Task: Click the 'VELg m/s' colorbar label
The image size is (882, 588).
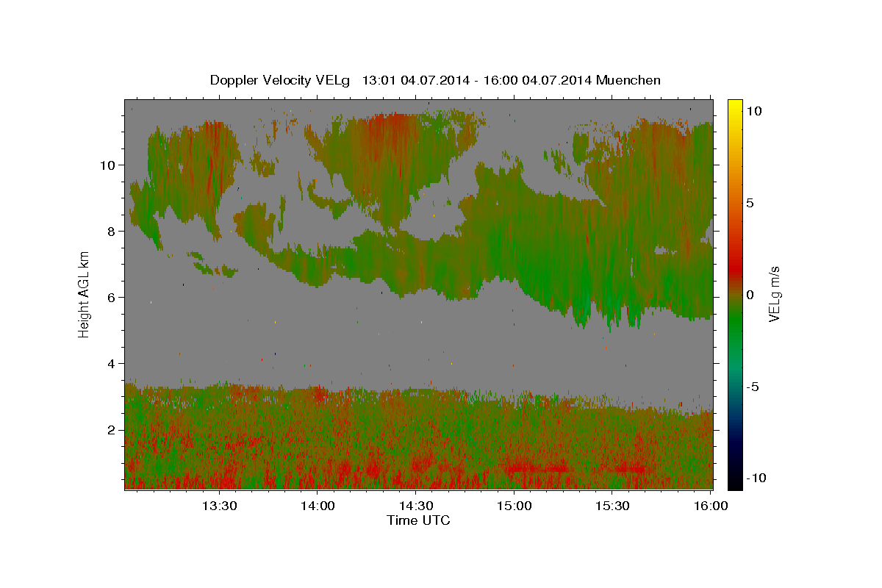Action: (x=774, y=295)
